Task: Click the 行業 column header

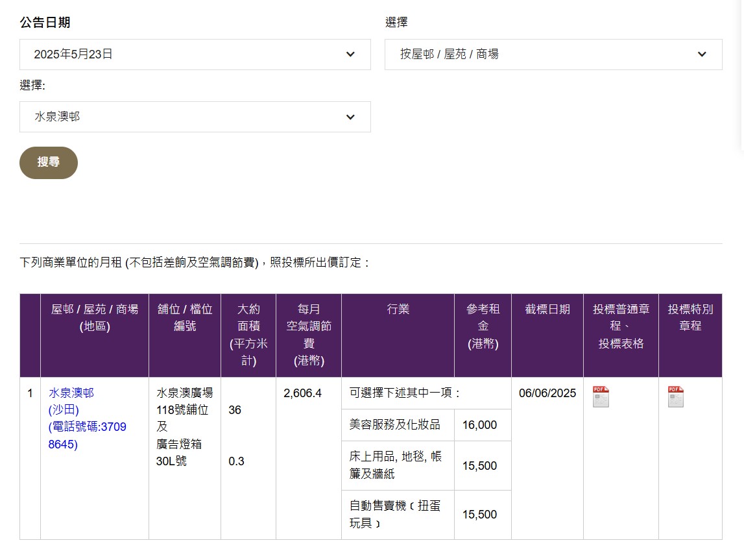Action: pos(398,335)
